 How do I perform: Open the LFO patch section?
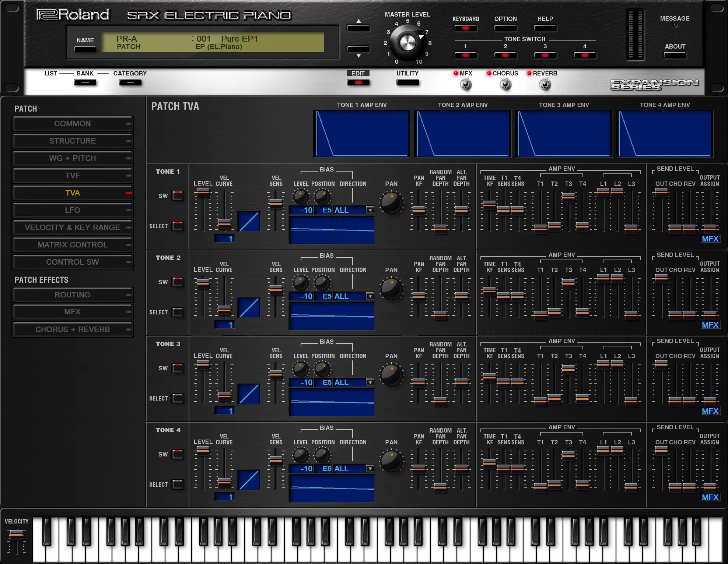73,210
